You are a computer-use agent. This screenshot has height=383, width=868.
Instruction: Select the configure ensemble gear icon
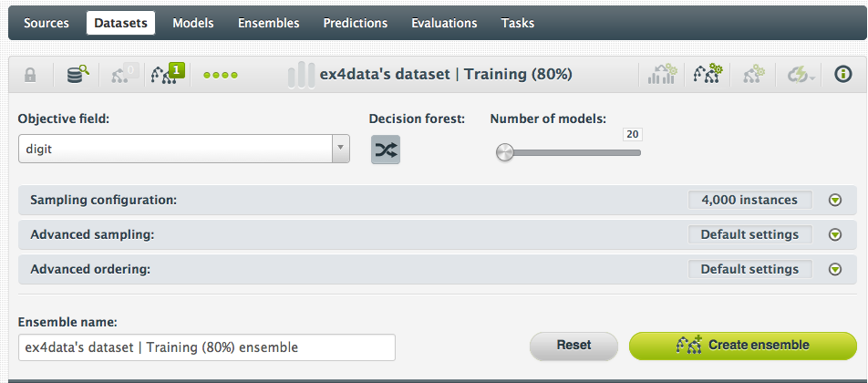tap(708, 75)
